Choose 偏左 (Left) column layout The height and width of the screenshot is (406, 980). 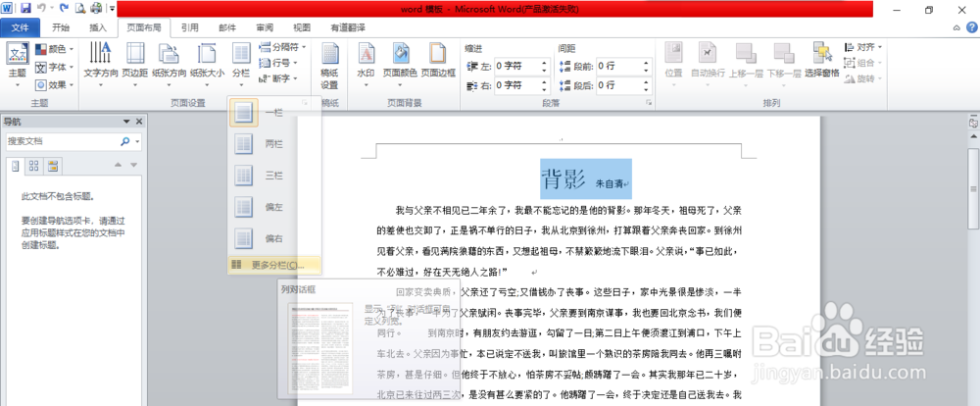(275, 207)
